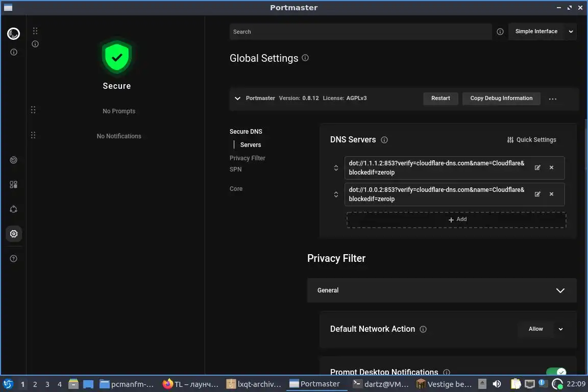The height and width of the screenshot is (392, 588).
Task: Click reorder handle for the 1.0.0.2 server
Action: (336, 194)
